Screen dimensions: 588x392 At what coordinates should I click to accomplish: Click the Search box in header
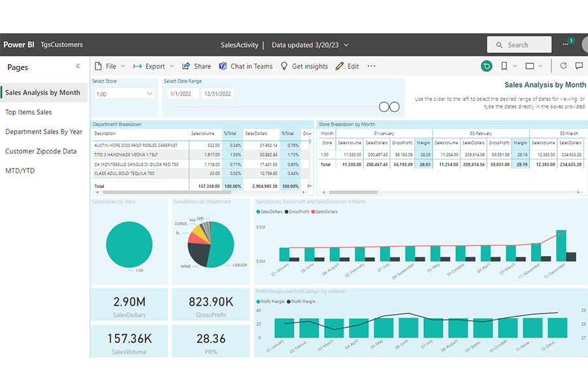[518, 45]
